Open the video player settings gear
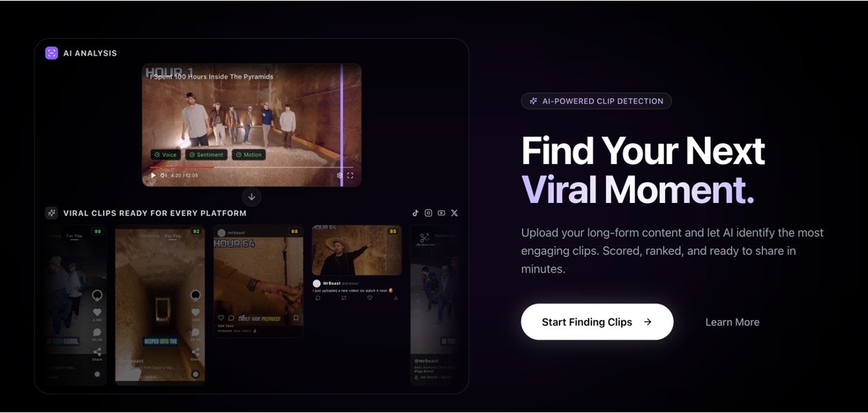The width and height of the screenshot is (868, 413). pos(340,175)
